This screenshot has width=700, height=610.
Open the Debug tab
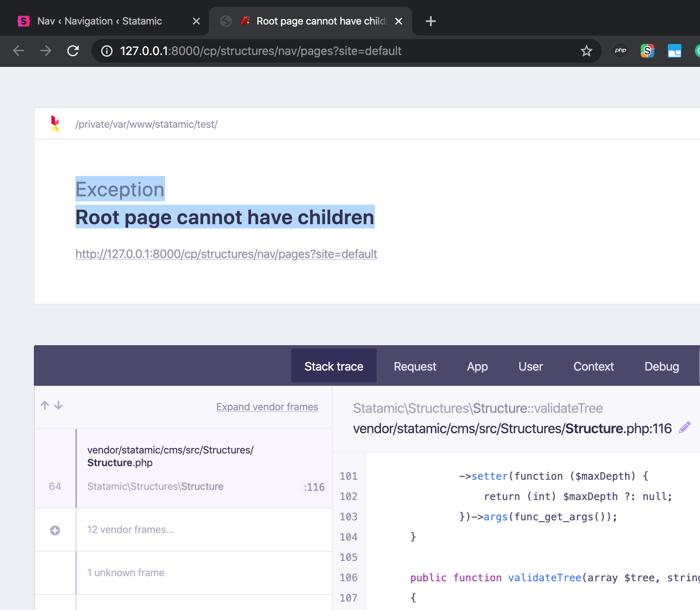[x=661, y=366]
